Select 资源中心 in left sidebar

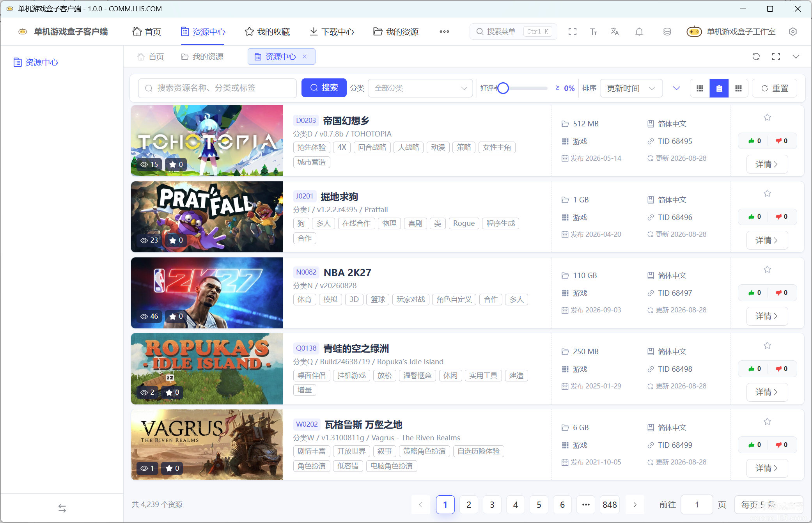coord(36,62)
